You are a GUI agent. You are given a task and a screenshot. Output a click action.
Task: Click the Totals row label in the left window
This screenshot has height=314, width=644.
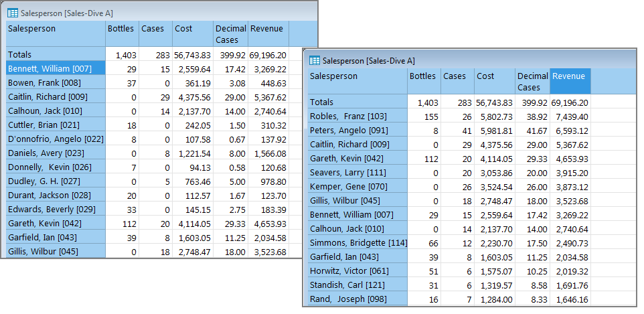pos(56,54)
